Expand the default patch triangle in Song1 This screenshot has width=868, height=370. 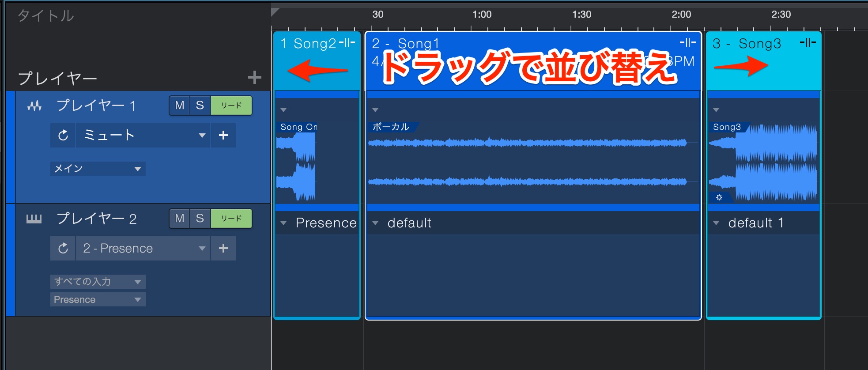click(x=375, y=223)
